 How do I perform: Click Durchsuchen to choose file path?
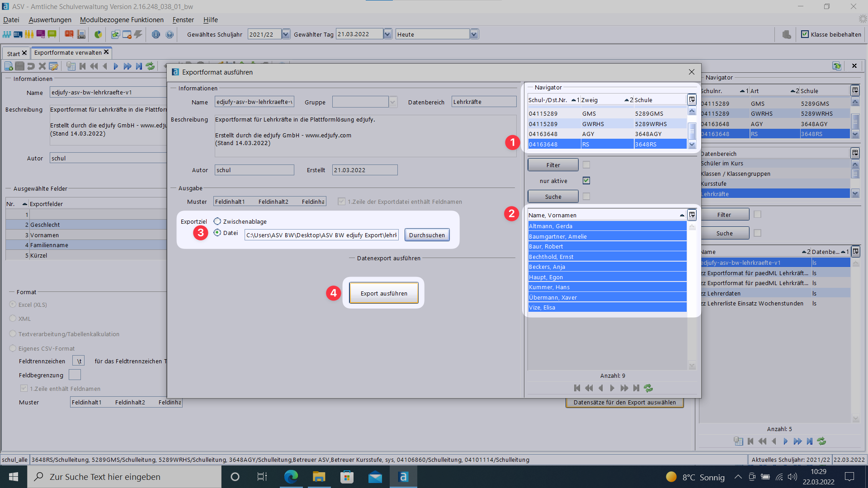point(427,235)
